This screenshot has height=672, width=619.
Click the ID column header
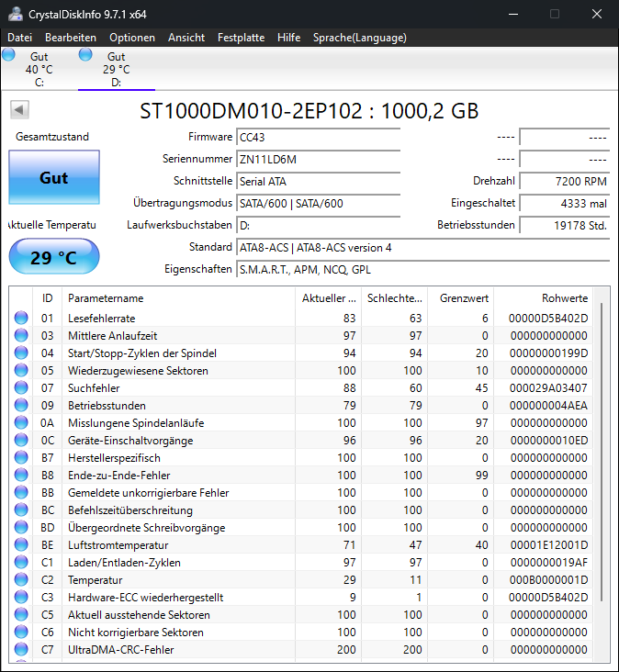[x=47, y=298]
